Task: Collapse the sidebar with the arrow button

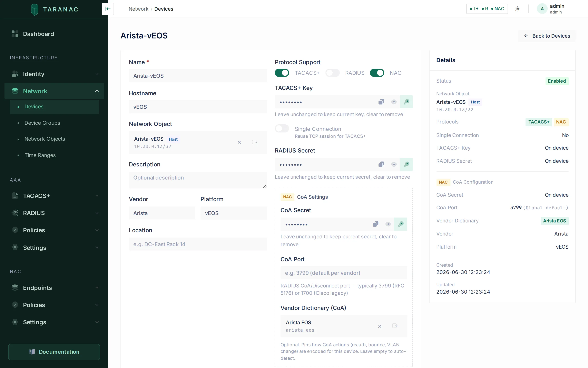Action: coord(108,9)
